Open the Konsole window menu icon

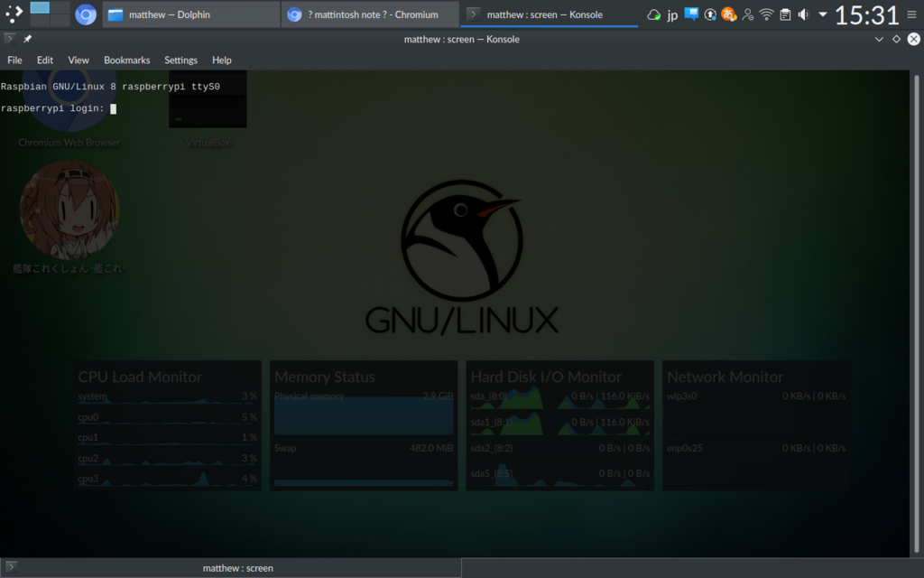click(x=9, y=39)
